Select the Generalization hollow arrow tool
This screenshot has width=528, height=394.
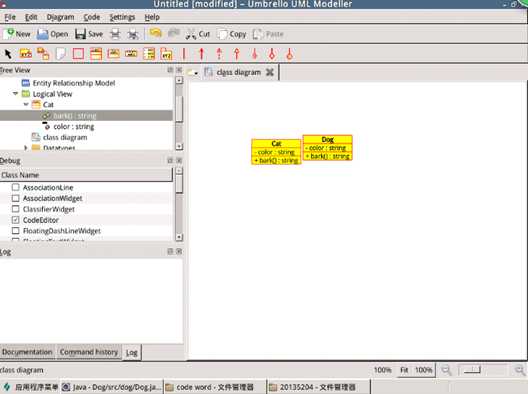coord(237,54)
